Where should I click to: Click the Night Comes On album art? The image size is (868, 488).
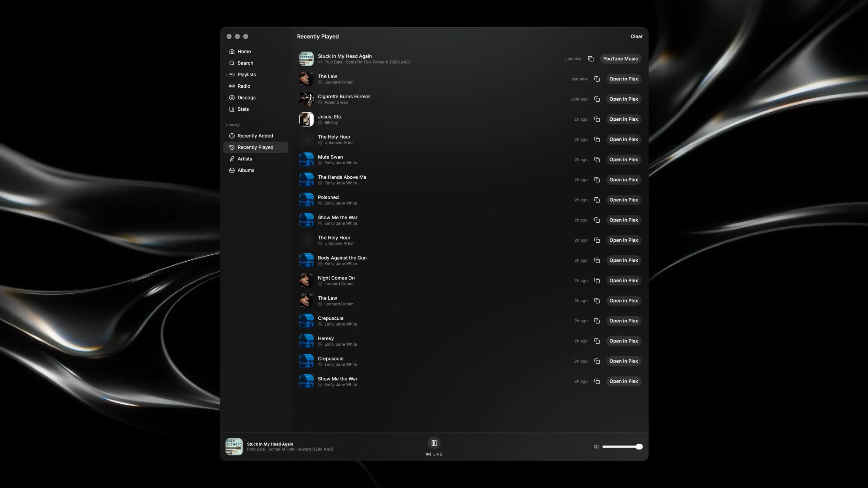tap(306, 281)
